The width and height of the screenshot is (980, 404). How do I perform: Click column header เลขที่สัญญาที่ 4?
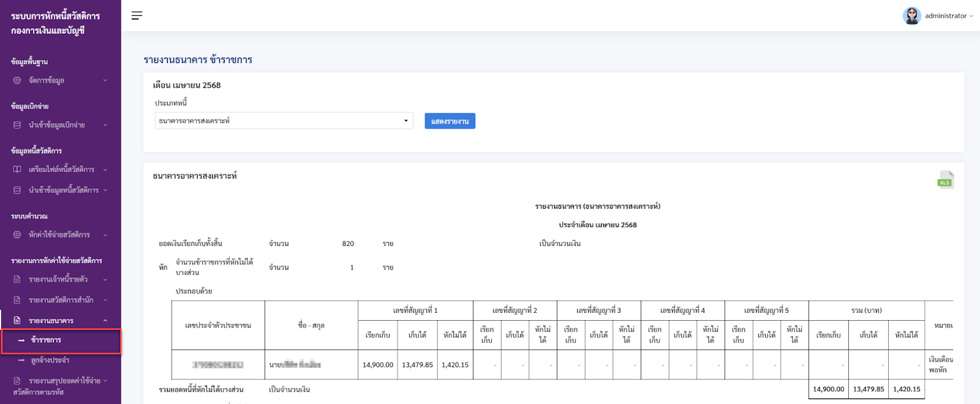click(682, 310)
